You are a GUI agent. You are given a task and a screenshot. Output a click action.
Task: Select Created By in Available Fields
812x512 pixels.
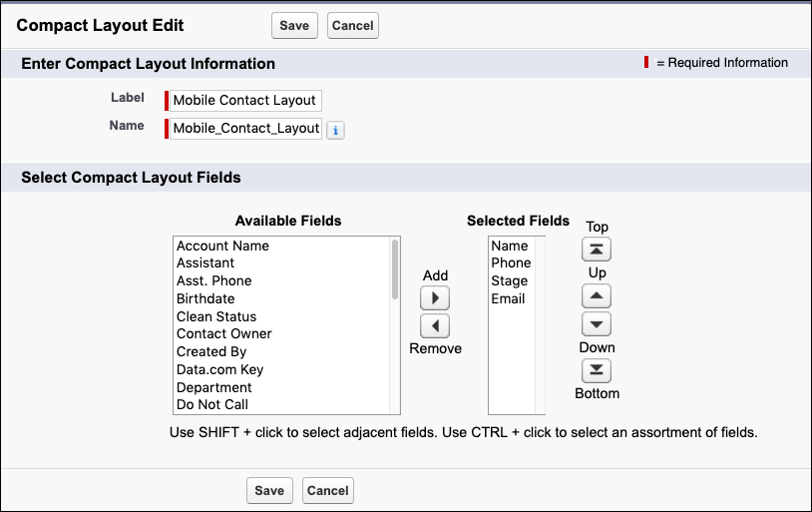click(282, 351)
